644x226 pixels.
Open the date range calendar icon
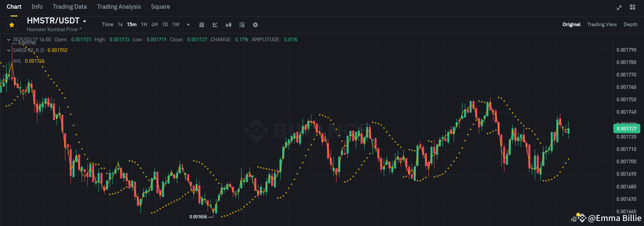(x=201, y=24)
